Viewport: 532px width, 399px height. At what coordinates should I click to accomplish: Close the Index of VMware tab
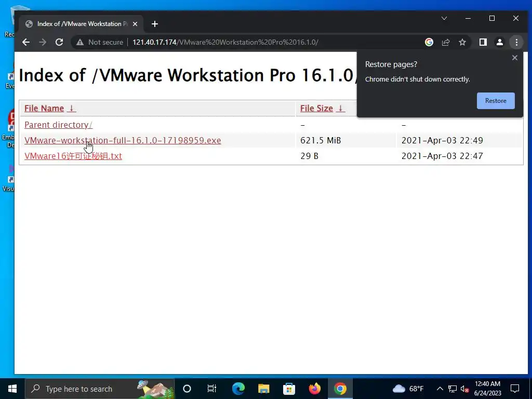(135, 24)
